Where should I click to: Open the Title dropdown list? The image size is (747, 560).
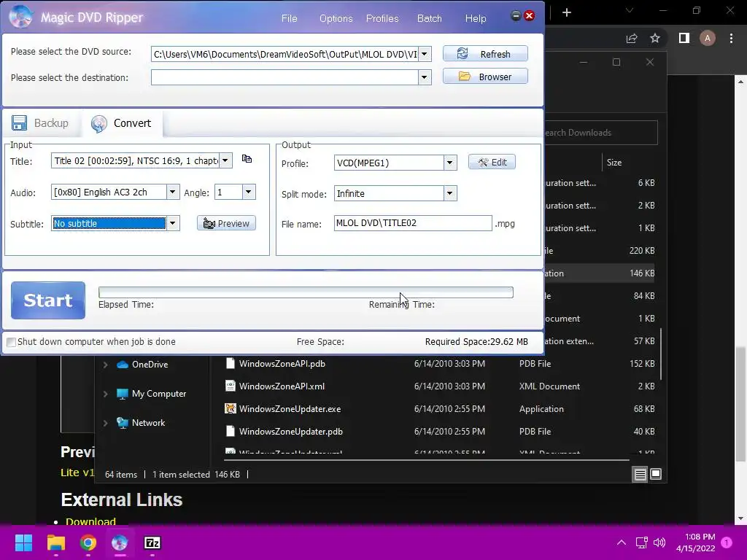click(225, 160)
